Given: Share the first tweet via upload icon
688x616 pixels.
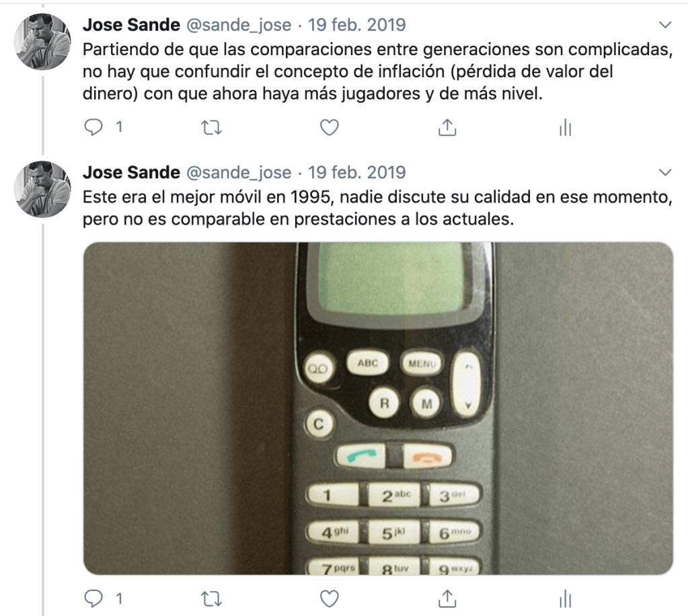Looking at the screenshot, I should tap(447, 127).
